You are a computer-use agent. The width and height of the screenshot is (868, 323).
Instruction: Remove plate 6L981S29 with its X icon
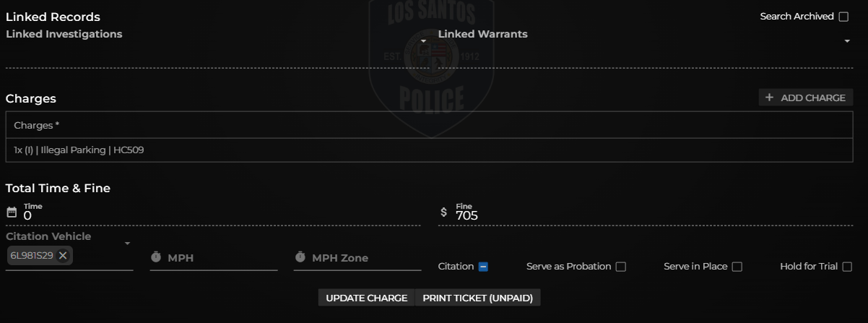pos(63,255)
